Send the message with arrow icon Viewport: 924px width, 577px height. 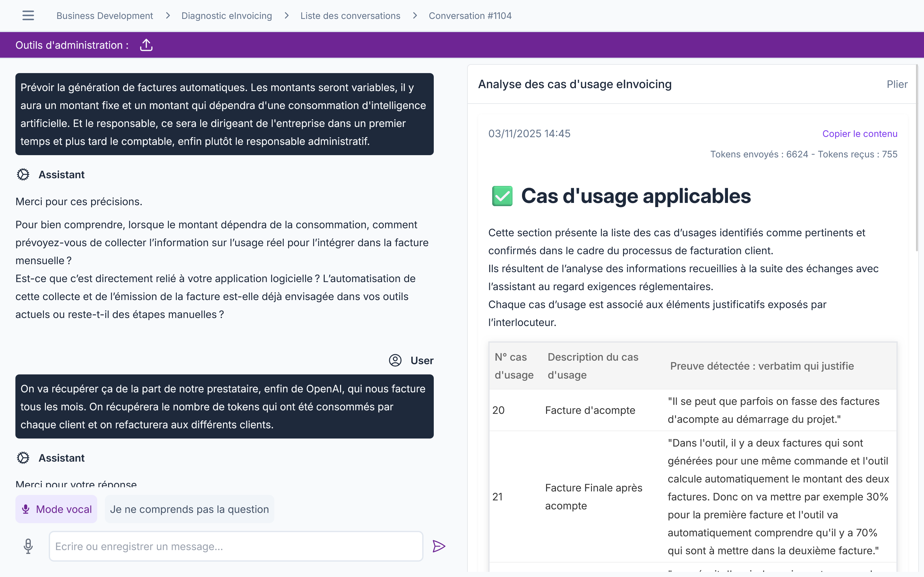pyautogui.click(x=439, y=546)
